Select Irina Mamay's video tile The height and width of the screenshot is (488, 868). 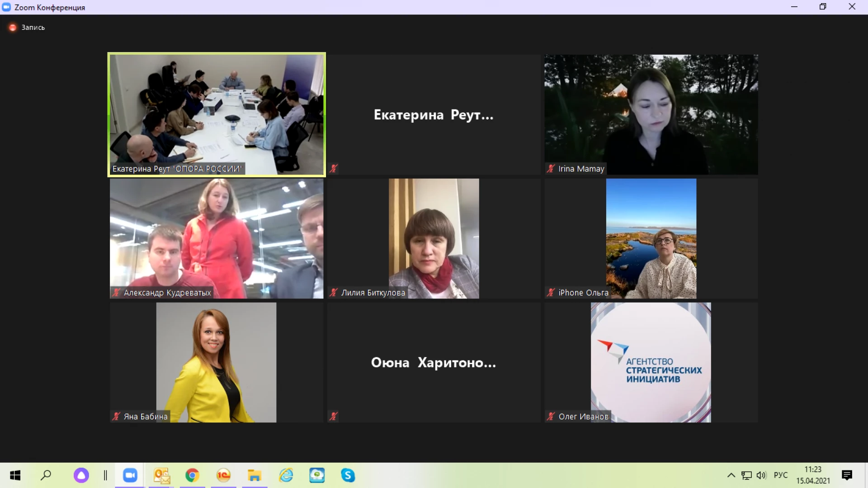[x=651, y=114]
